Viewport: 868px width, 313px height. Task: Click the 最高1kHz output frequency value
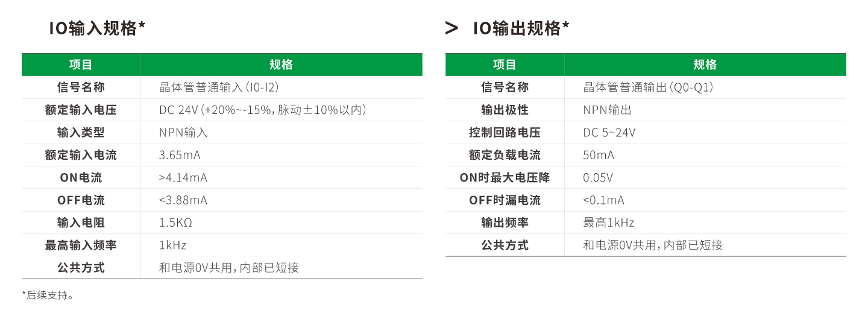point(608,223)
